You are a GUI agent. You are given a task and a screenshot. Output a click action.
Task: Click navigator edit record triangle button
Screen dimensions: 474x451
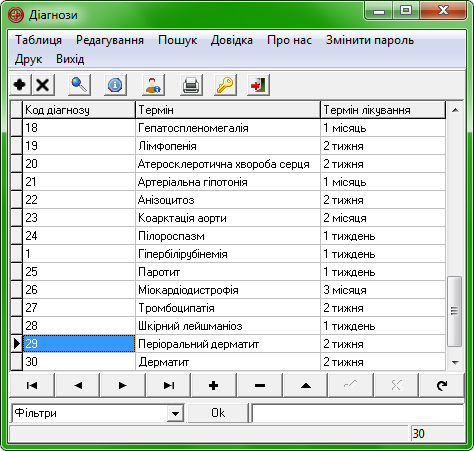305,385
